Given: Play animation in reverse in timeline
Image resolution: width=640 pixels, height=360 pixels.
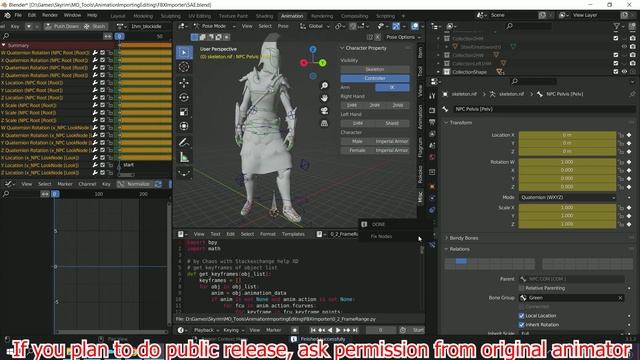Looking at the screenshot, I should click(330, 330).
